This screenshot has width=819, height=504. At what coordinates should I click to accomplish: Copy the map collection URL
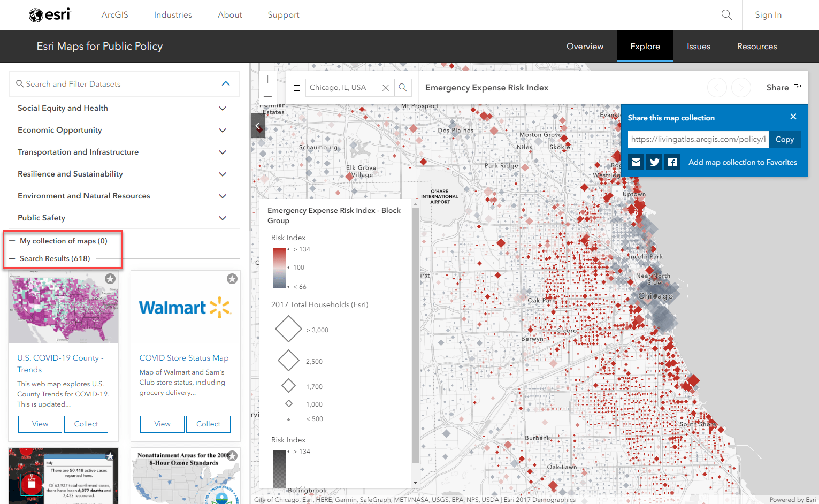click(x=785, y=139)
